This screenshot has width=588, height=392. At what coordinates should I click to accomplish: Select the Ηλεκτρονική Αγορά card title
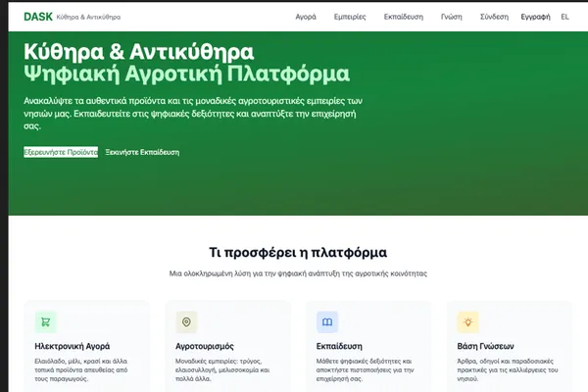[x=73, y=346]
